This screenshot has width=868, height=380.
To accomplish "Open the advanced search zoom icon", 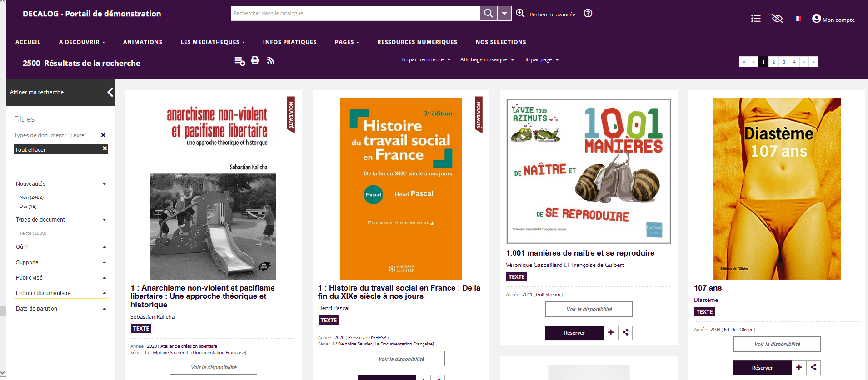I will [520, 14].
